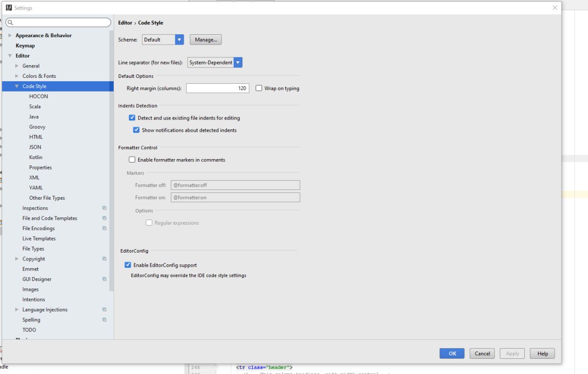The image size is (588, 374).
Task: Click the Help button
Action: (x=542, y=353)
